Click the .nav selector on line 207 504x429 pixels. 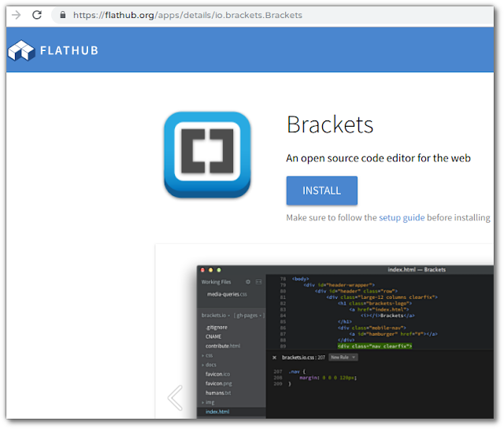294,372
